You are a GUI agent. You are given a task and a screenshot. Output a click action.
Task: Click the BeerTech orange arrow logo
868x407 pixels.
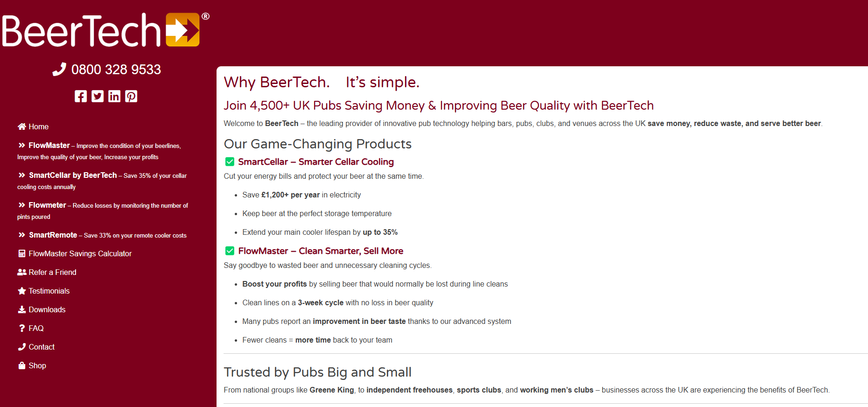pyautogui.click(x=182, y=30)
